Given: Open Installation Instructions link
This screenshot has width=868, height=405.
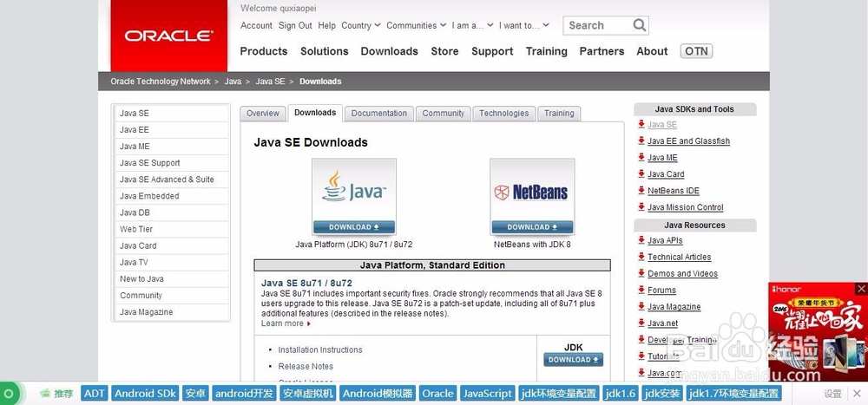Looking at the screenshot, I should pyautogui.click(x=320, y=349).
